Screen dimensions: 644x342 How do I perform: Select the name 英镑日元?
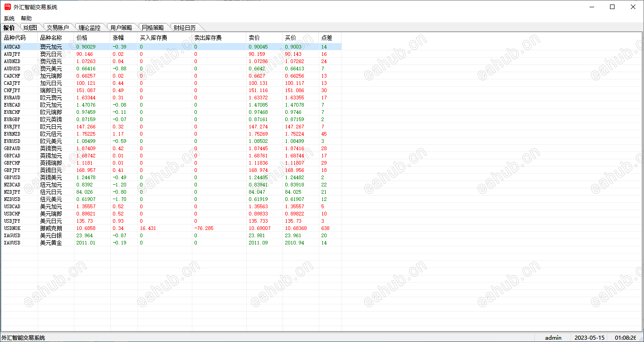(51, 170)
